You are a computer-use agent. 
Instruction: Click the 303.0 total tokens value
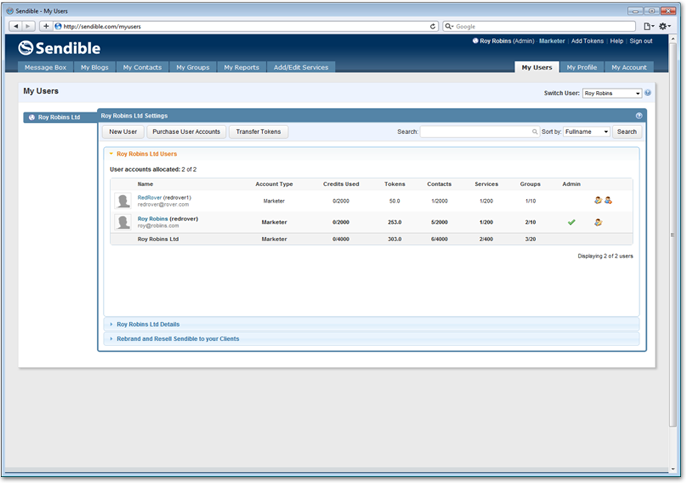click(395, 239)
